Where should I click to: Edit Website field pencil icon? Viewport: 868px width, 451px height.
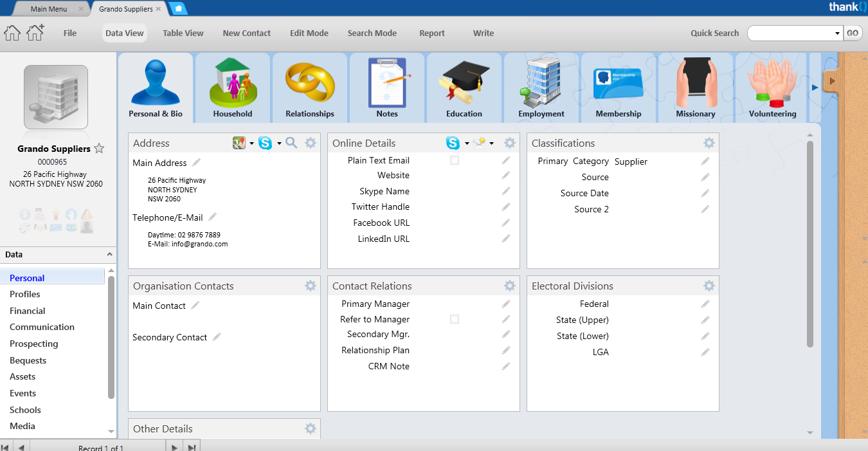coord(506,175)
